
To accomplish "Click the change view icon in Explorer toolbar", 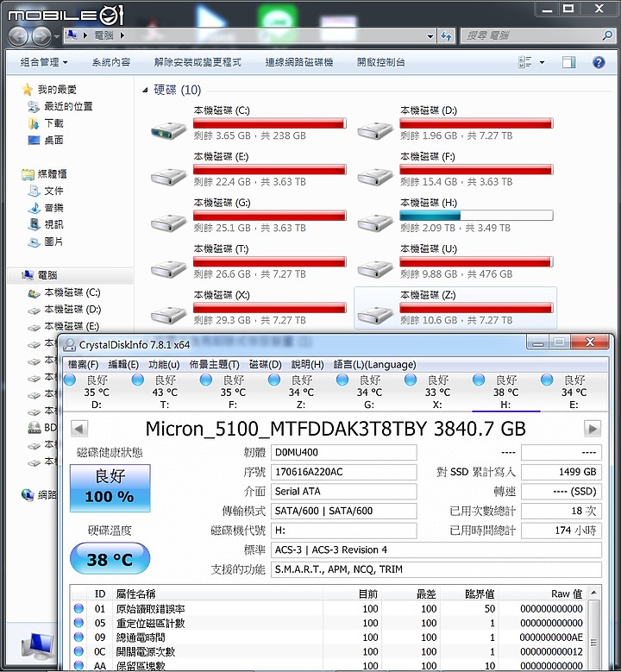I will pyautogui.click(x=525, y=62).
